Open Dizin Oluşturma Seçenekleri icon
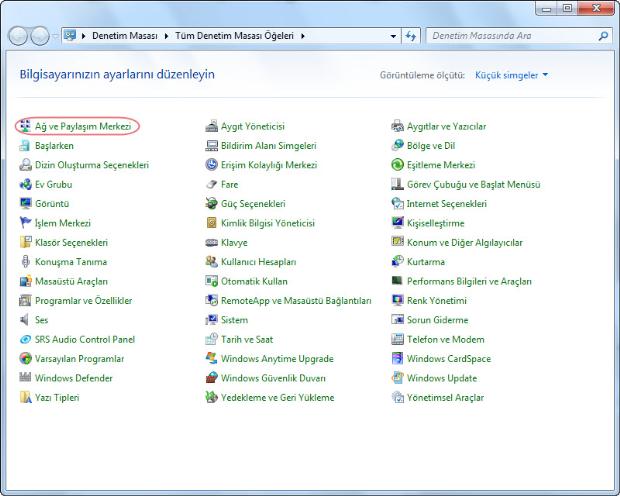The height and width of the screenshot is (496, 620). tap(25, 165)
